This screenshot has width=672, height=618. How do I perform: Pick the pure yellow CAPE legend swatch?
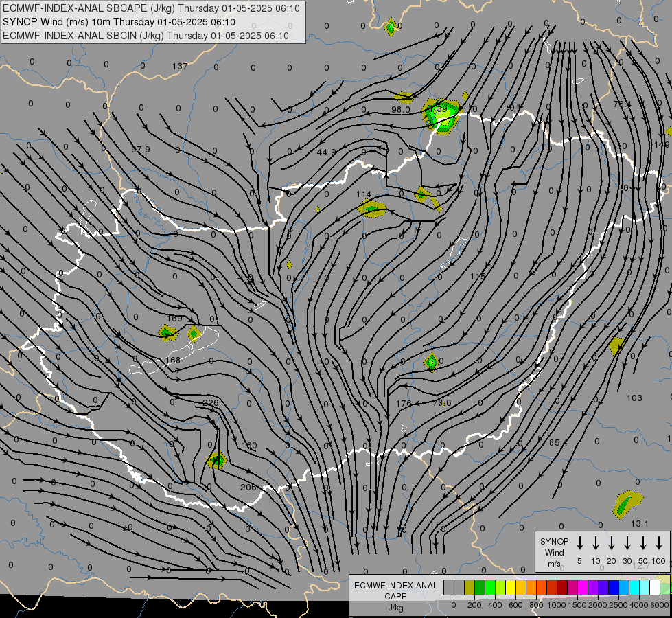click(511, 588)
